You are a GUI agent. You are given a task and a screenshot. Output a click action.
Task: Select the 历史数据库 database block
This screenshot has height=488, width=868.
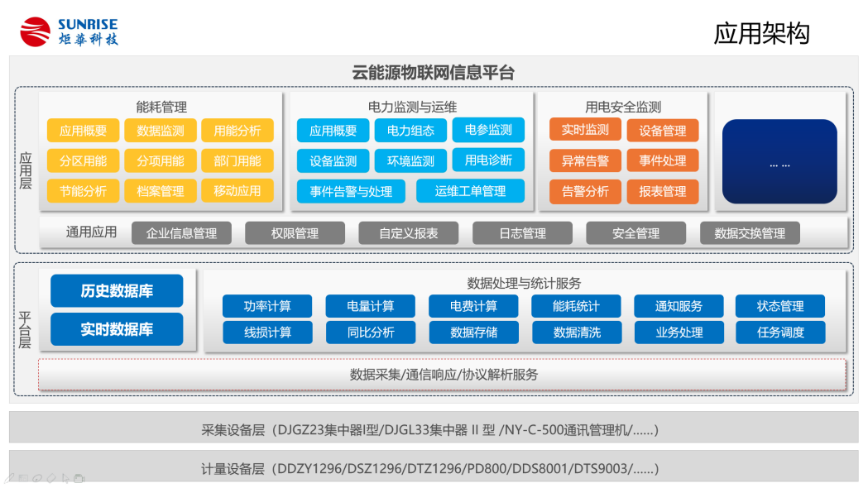117,291
